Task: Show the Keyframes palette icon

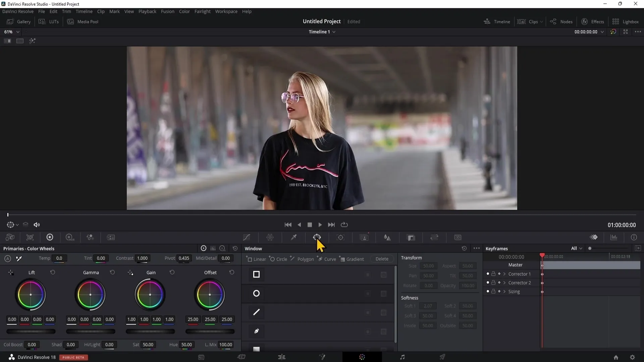Action: pyautogui.click(x=594, y=237)
